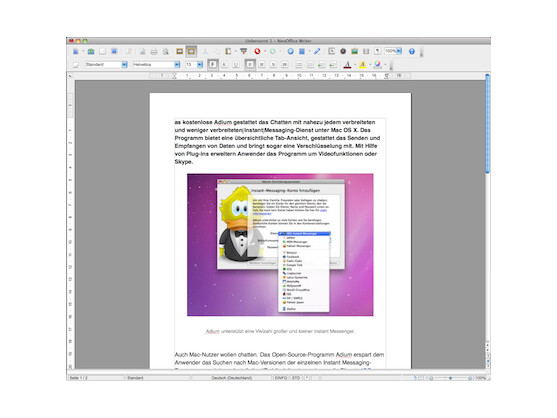Click the Styles and Formatting icon

(x=76, y=65)
